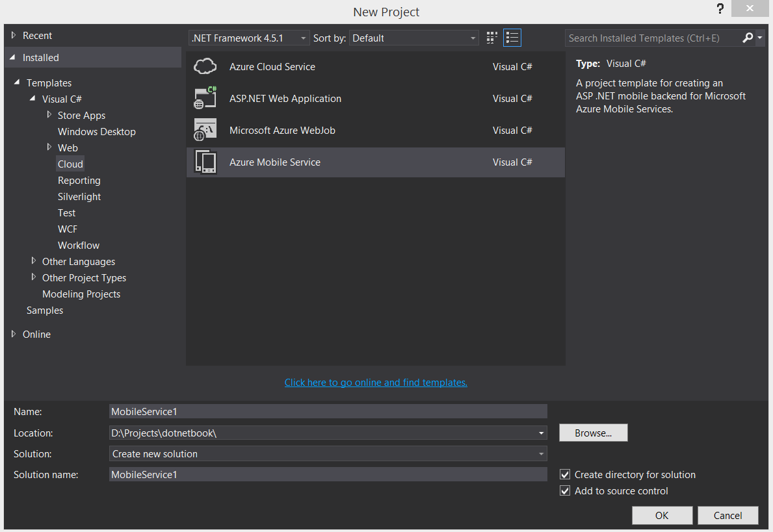This screenshot has height=532, width=773.
Task: Select Azure Cloud Service template name
Action: [272, 66]
